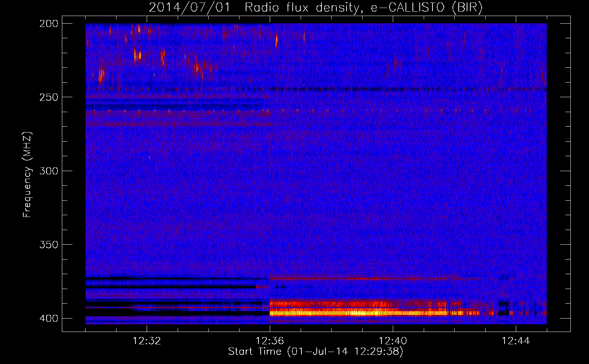The width and height of the screenshot is (589, 364).
Task: Click the plot title "2014/07/01 Radio flux density, e-CALLISTO (BIR)"
Action: click(x=316, y=8)
